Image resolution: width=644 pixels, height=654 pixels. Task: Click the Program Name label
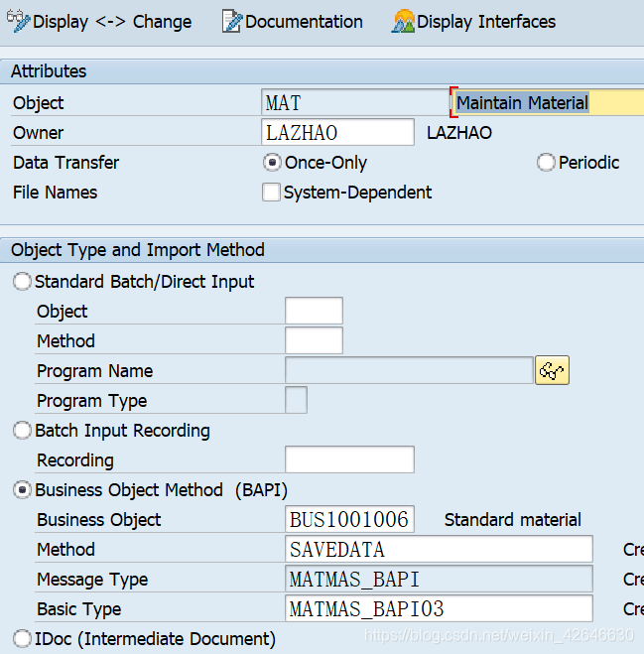pyautogui.click(x=94, y=371)
